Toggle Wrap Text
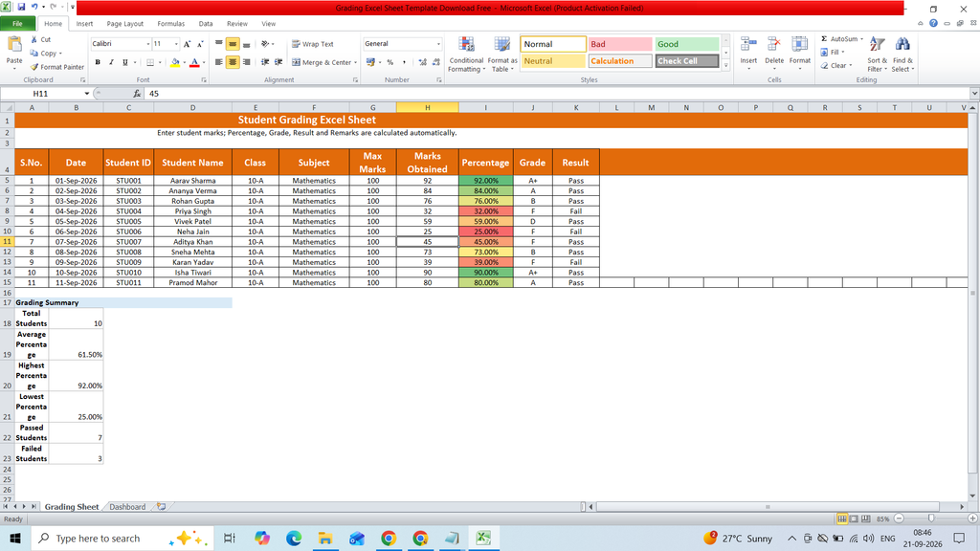This screenshot has width=980, height=551. [x=313, y=44]
